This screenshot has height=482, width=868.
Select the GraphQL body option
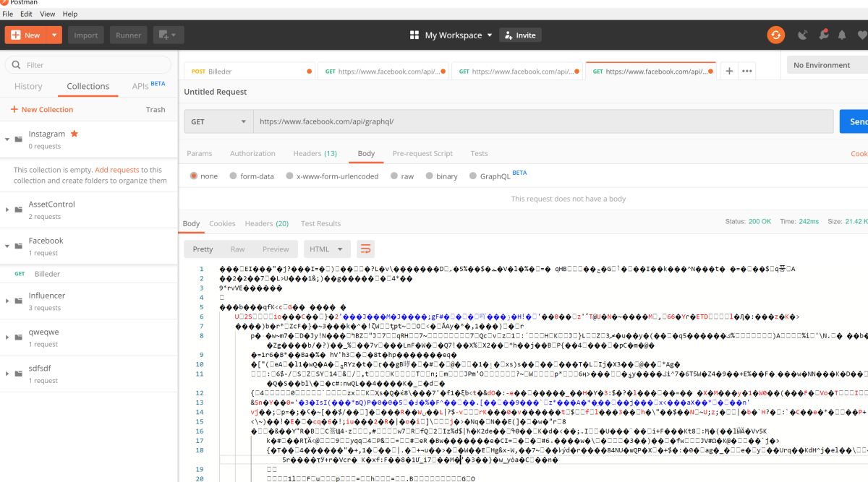click(472, 176)
